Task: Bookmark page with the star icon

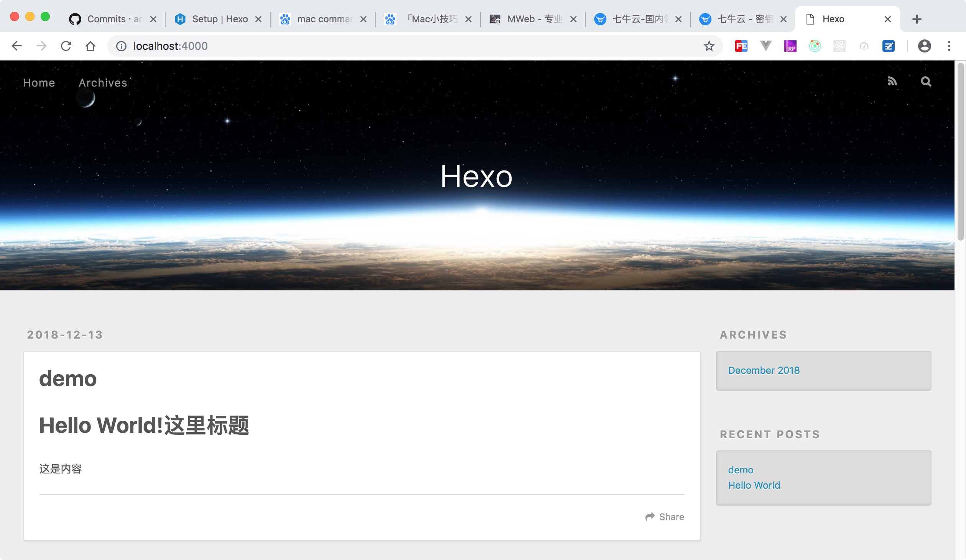Action: [709, 46]
